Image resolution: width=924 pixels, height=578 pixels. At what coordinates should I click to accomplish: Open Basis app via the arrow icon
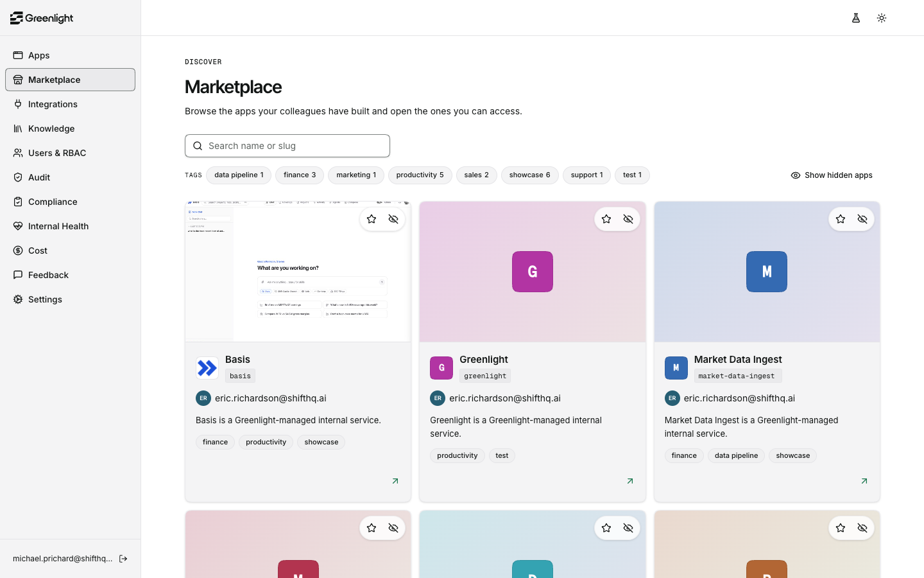point(395,481)
